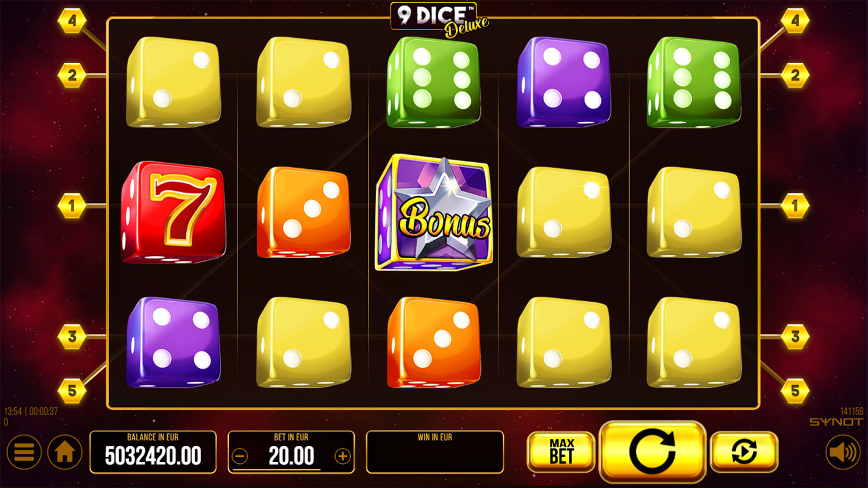The width and height of the screenshot is (868, 488).
Task: Open the hamburger menu icon
Action: [x=24, y=452]
